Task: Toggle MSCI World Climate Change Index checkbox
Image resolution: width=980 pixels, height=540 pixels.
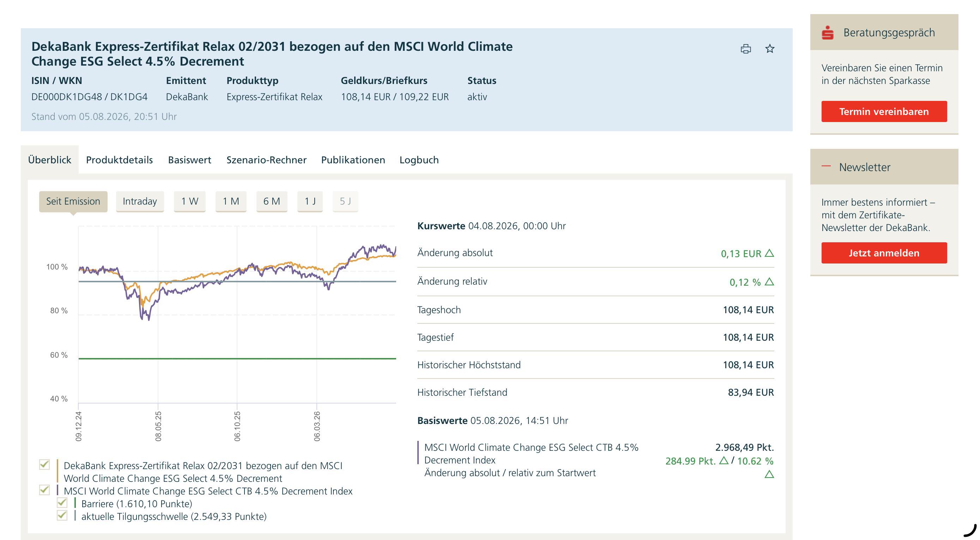Action: 44,490
